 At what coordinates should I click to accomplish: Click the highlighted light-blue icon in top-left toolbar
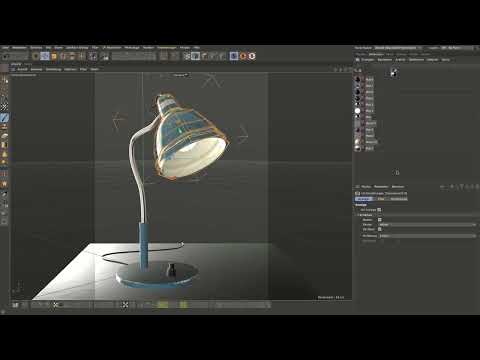click(x=45, y=56)
